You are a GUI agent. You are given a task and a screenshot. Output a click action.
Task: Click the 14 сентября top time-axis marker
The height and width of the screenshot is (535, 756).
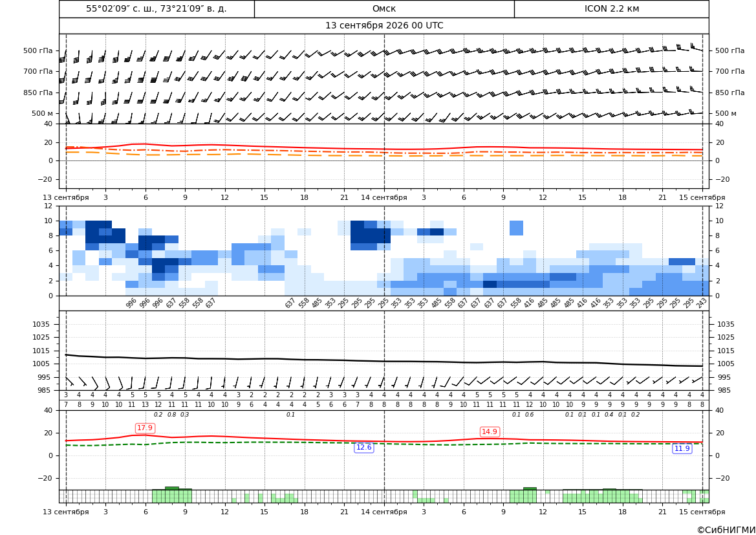pyautogui.click(x=384, y=197)
